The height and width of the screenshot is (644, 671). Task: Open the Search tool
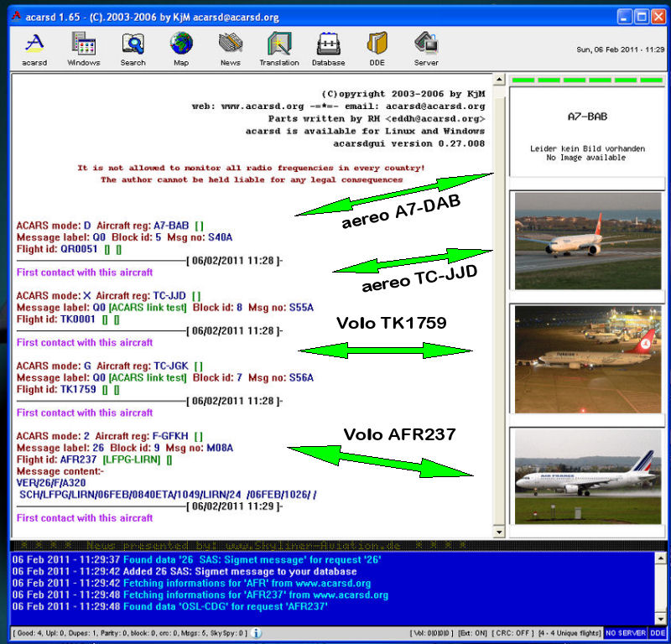[133, 49]
